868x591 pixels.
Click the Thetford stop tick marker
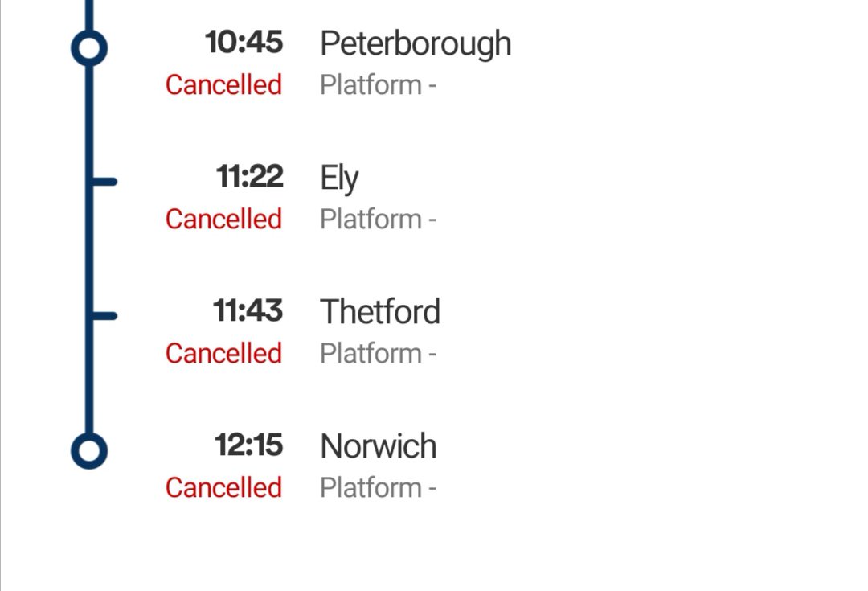103,316
